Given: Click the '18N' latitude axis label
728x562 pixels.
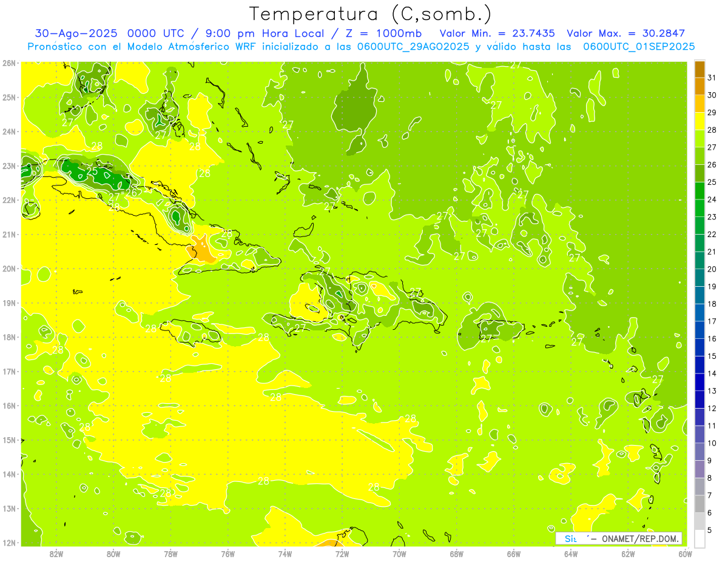Looking at the screenshot, I should pos(9,337).
